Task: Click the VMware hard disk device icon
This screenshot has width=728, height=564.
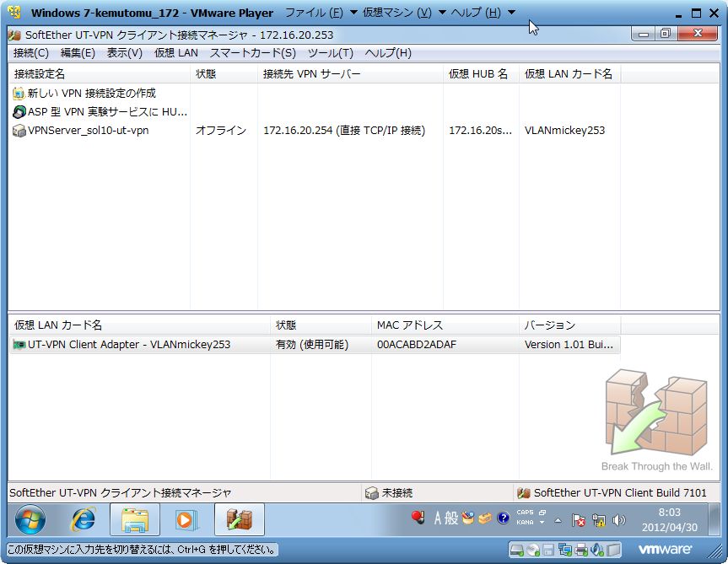Action: (516, 550)
